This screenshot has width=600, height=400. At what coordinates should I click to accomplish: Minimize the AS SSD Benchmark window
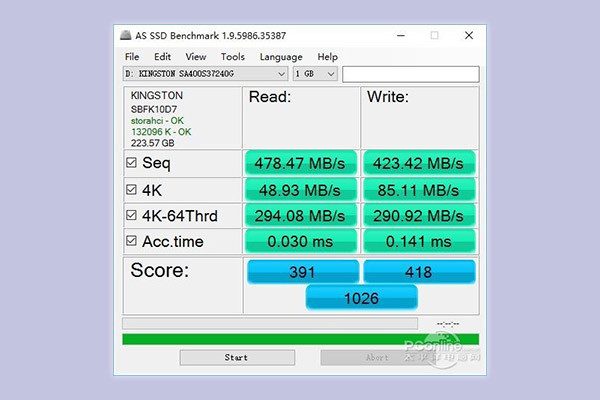[x=401, y=35]
